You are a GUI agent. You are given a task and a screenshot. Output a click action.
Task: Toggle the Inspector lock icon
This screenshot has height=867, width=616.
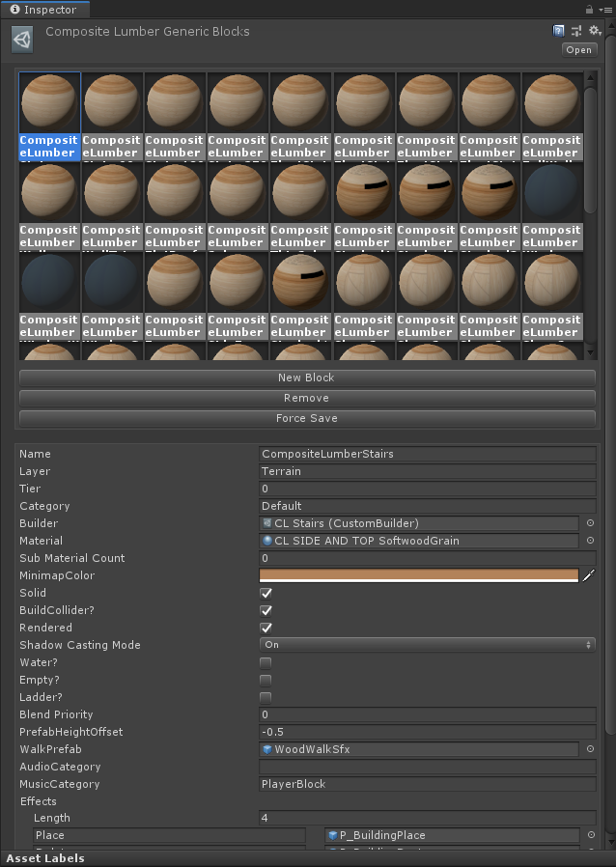pyautogui.click(x=590, y=10)
